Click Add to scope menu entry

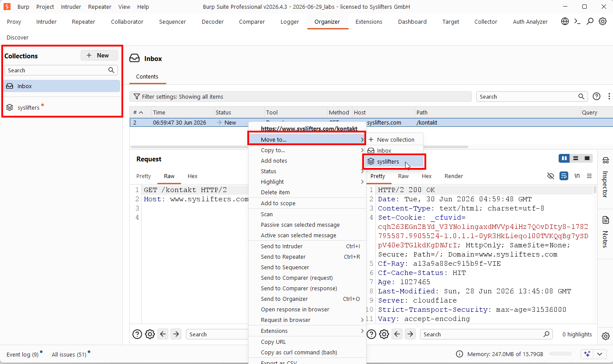pos(307,203)
